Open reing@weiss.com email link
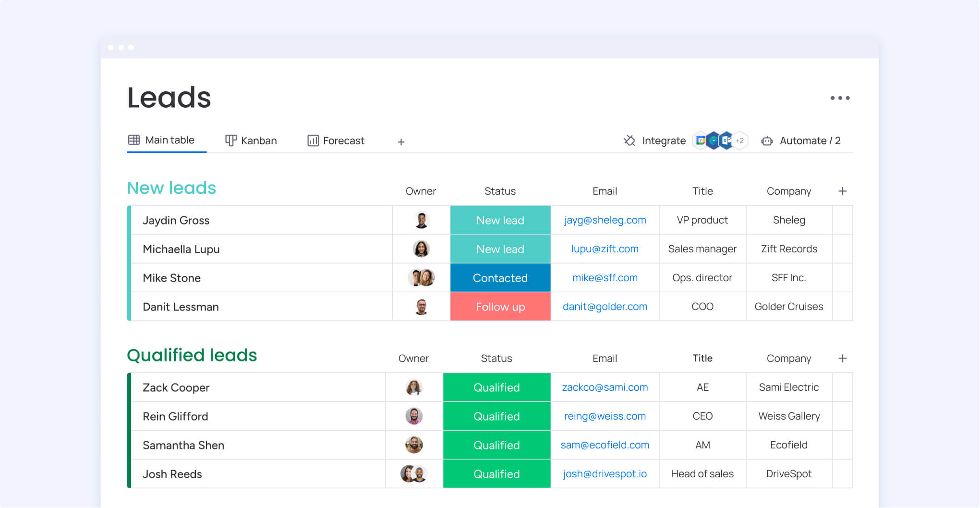Screen dimensions: 980x508 [x=605, y=416]
